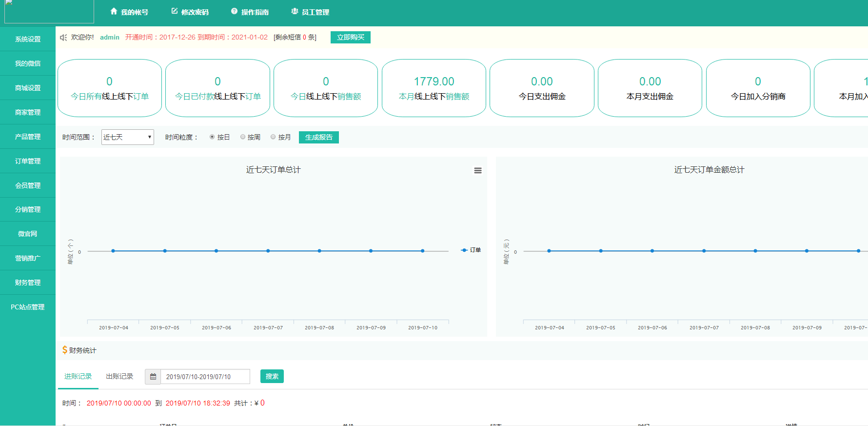Click the date range input field

(x=205, y=377)
